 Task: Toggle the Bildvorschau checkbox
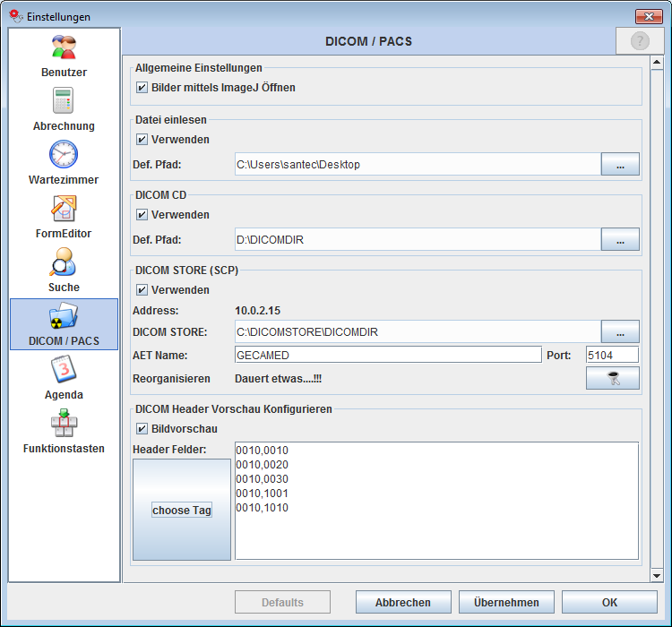pyautogui.click(x=142, y=429)
